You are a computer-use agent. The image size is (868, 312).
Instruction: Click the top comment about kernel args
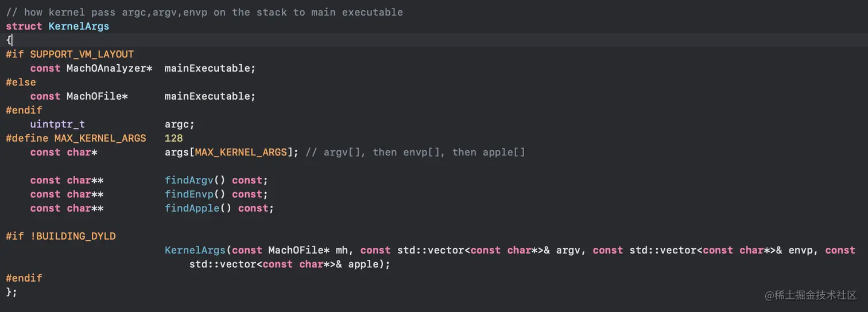204,12
